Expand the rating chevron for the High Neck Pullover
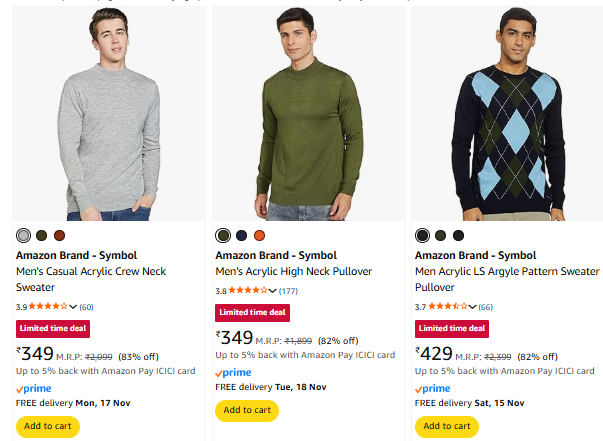The width and height of the screenshot is (603, 441). coord(273,291)
